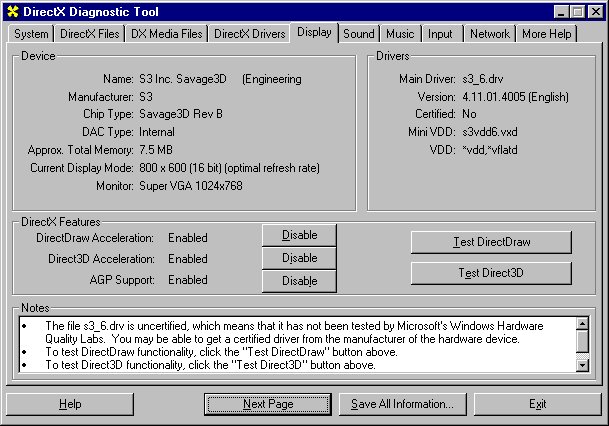Click the Certified value 'No'
This screenshot has width=609, height=426.
coord(469,114)
